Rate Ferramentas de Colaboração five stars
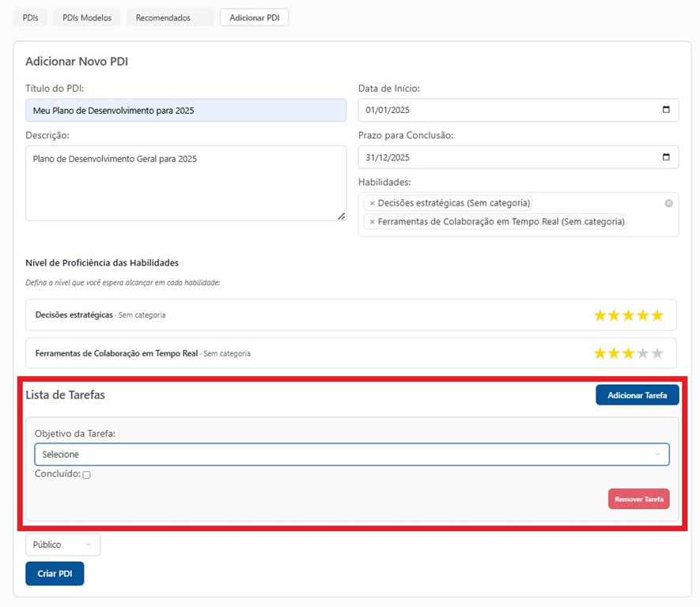 657,353
